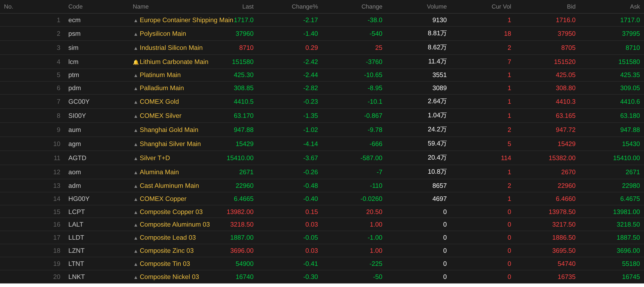Image resolution: width=644 pixels, height=287 pixels.
Task: Select the code cell HG00Y
Action: pyautogui.click(x=79, y=199)
